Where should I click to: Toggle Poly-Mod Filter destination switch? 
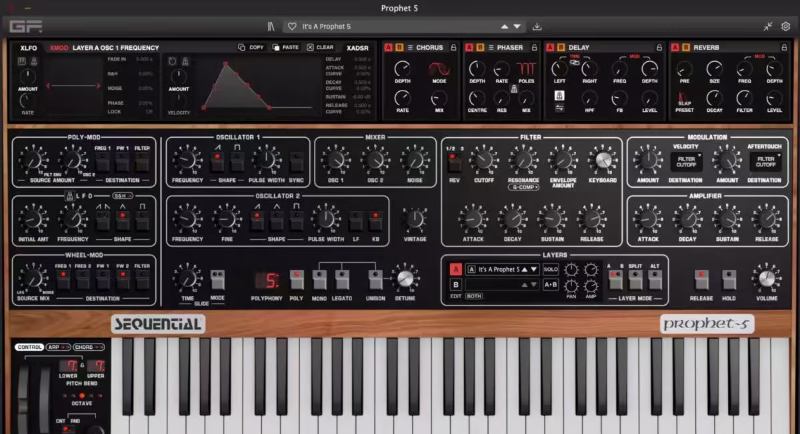point(142,161)
